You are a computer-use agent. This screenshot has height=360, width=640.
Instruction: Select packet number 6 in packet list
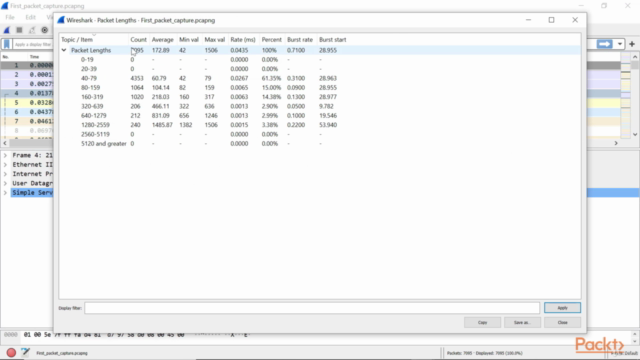(27, 112)
